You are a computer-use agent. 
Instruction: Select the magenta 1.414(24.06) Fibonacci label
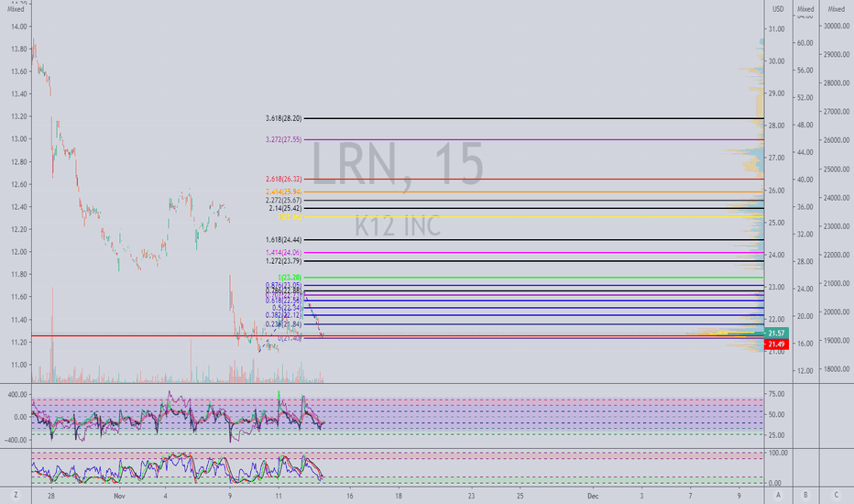point(283,252)
